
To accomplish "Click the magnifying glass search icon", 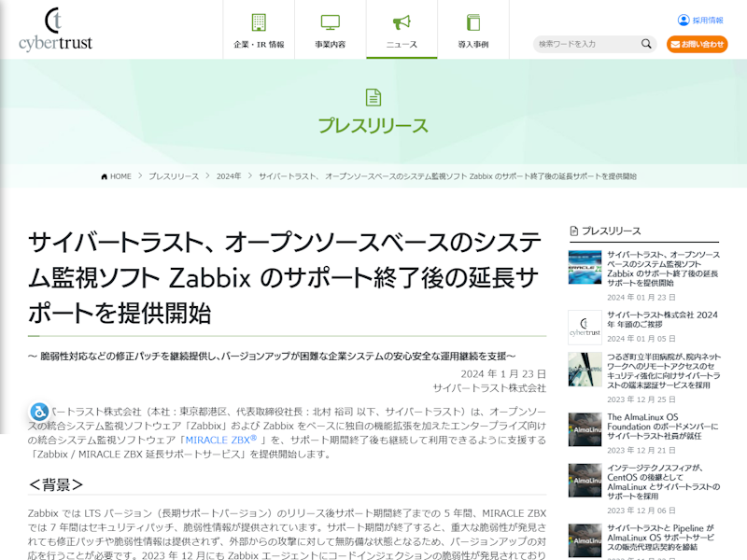I will pyautogui.click(x=646, y=44).
